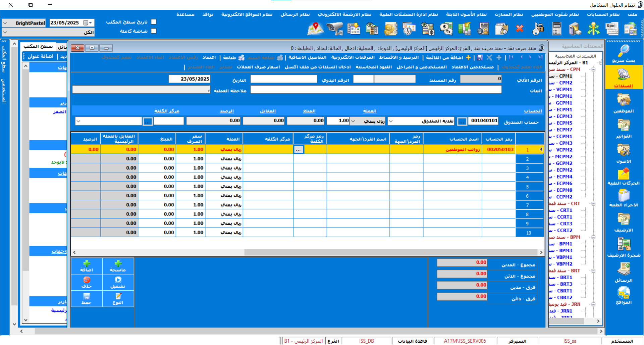Click the X delete icon in voucher toolbar
This screenshot has width=644, height=345.
[489, 58]
